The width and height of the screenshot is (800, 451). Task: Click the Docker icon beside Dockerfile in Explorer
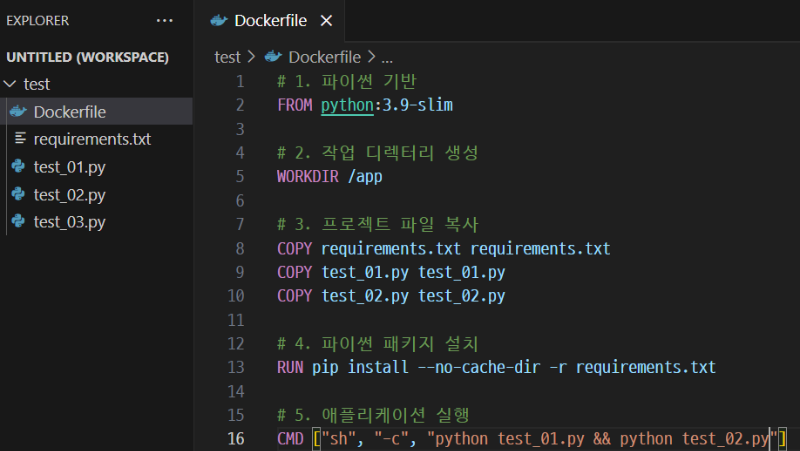[x=18, y=111]
